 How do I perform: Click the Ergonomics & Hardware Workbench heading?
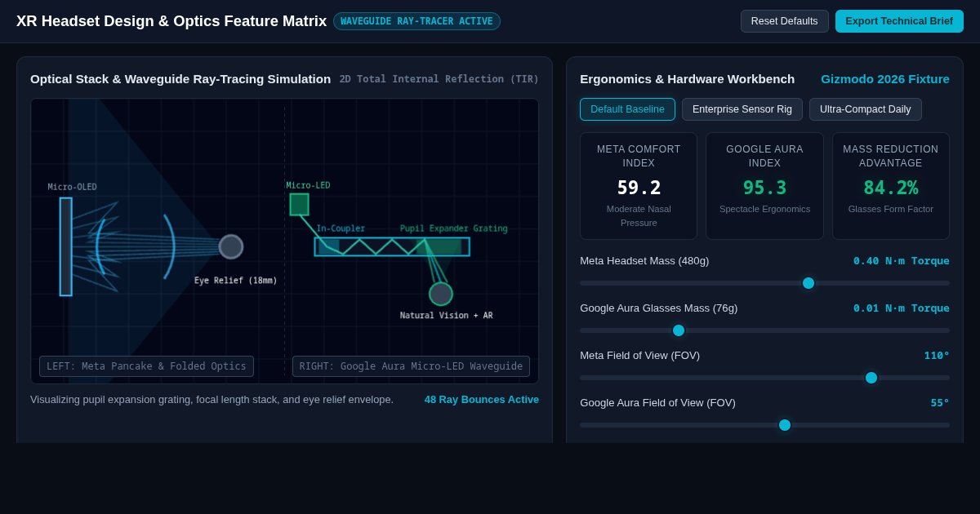point(687,78)
